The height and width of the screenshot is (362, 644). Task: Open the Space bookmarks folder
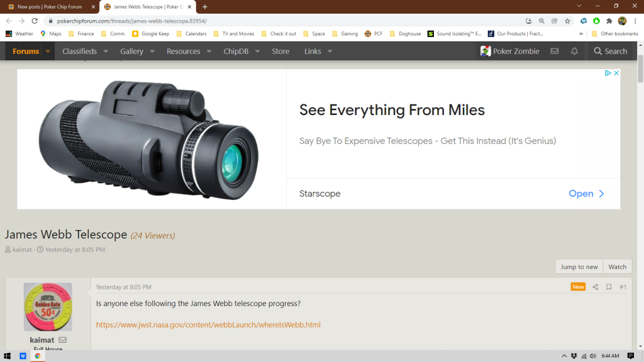pyautogui.click(x=314, y=34)
